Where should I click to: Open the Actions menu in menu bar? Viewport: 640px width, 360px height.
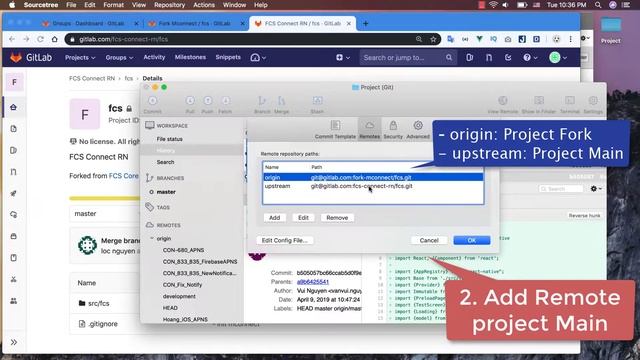[204, 5]
